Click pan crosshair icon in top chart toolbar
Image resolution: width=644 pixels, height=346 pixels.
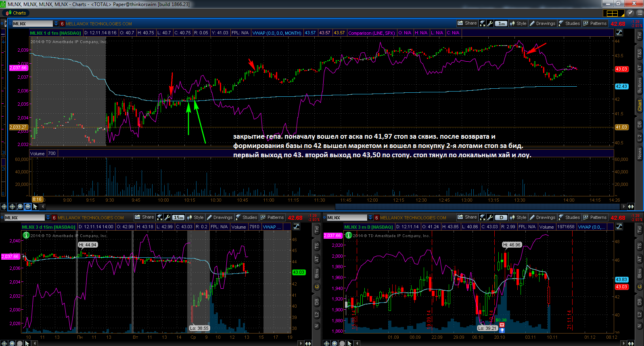[12, 206]
